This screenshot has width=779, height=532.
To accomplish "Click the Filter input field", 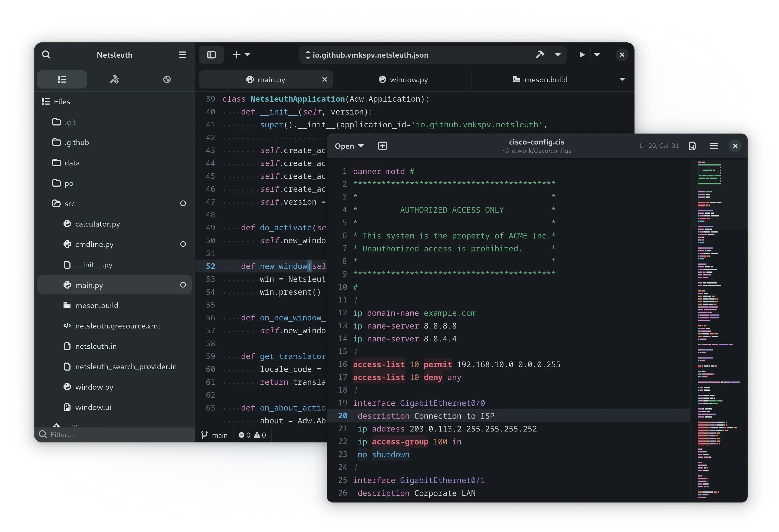I will click(x=115, y=435).
